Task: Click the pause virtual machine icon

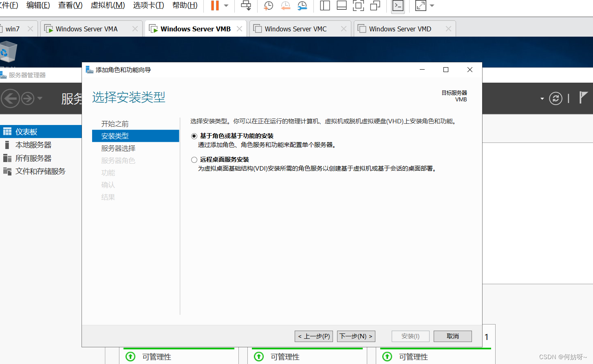Action: coord(215,6)
